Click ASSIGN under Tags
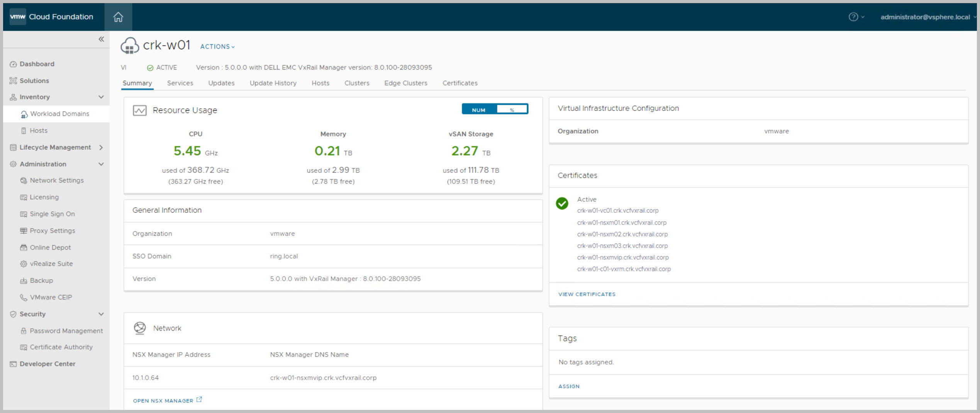980x413 pixels. coord(569,386)
